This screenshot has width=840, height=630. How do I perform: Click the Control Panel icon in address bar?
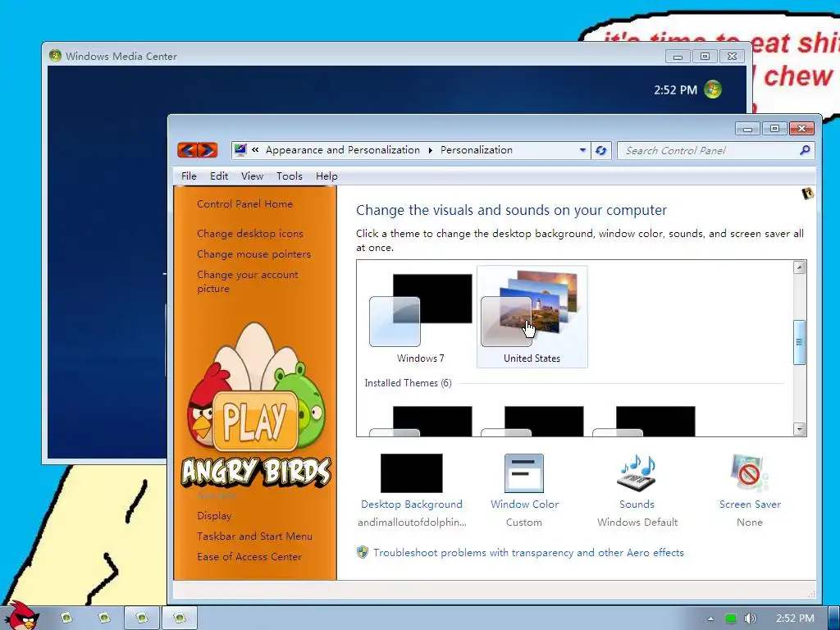click(x=240, y=150)
